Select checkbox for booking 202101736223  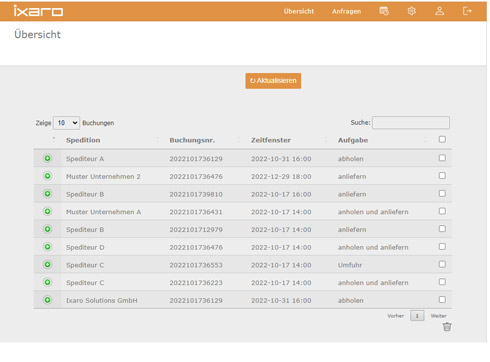pos(442,282)
